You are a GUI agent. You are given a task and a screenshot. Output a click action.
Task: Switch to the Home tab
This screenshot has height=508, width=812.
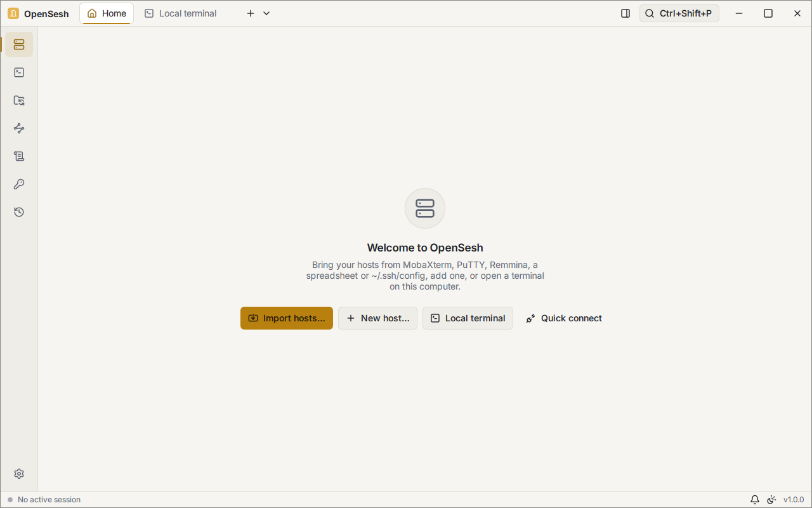(x=107, y=13)
